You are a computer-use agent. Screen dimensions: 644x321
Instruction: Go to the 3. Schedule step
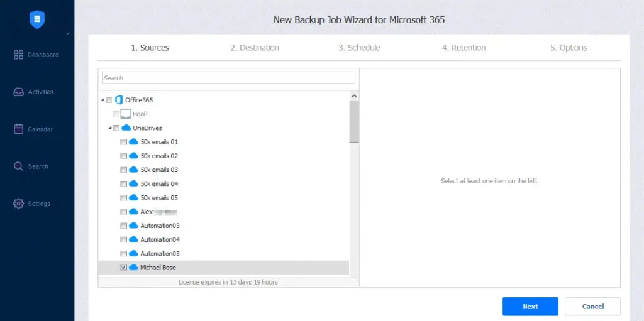tap(358, 48)
